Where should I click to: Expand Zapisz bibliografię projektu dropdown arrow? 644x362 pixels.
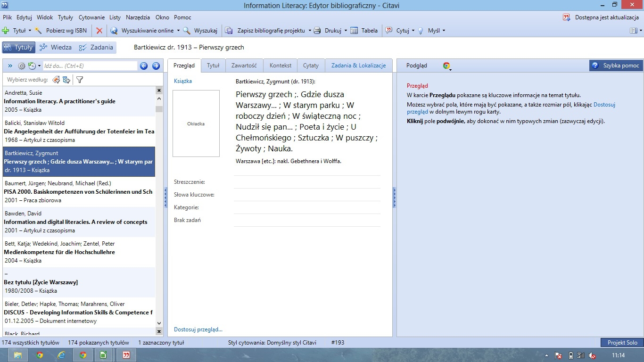click(310, 31)
